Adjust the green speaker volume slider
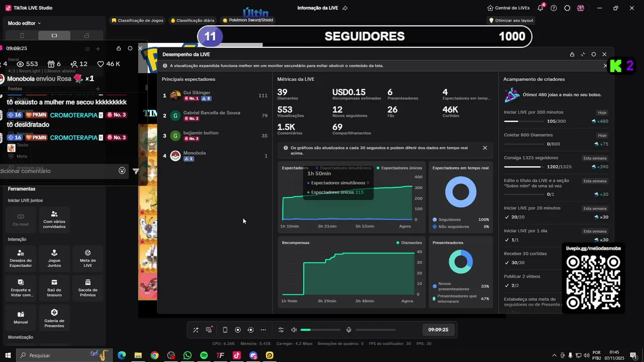Viewport: 644px width, 362px height. (320, 330)
